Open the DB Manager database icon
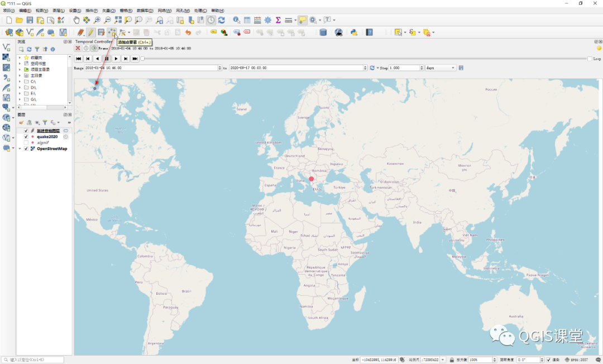This screenshot has height=364, width=603. 323,32
